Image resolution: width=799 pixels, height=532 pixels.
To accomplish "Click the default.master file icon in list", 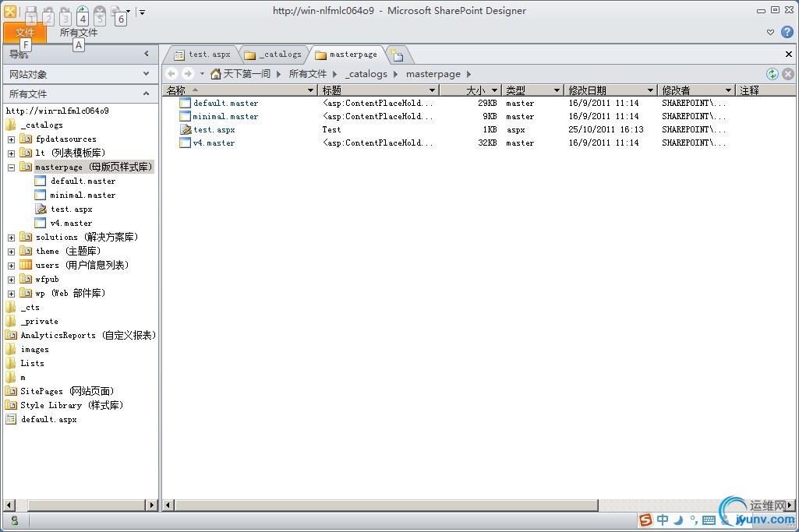I will pos(185,103).
